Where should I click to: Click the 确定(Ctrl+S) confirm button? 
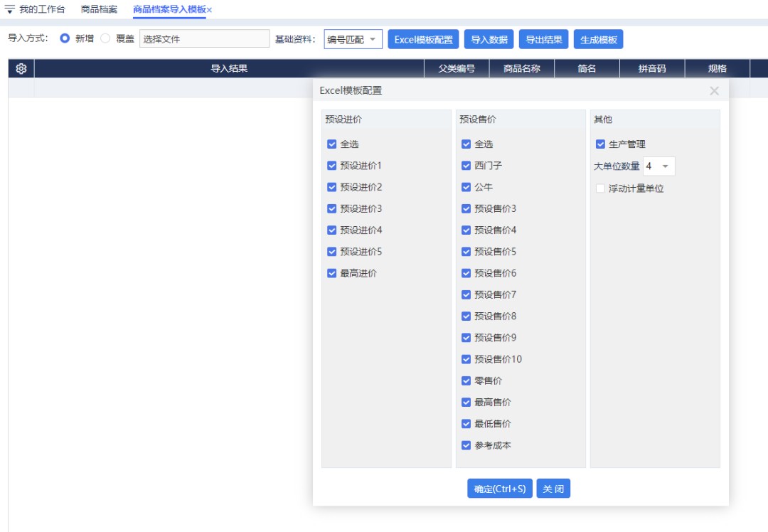499,489
